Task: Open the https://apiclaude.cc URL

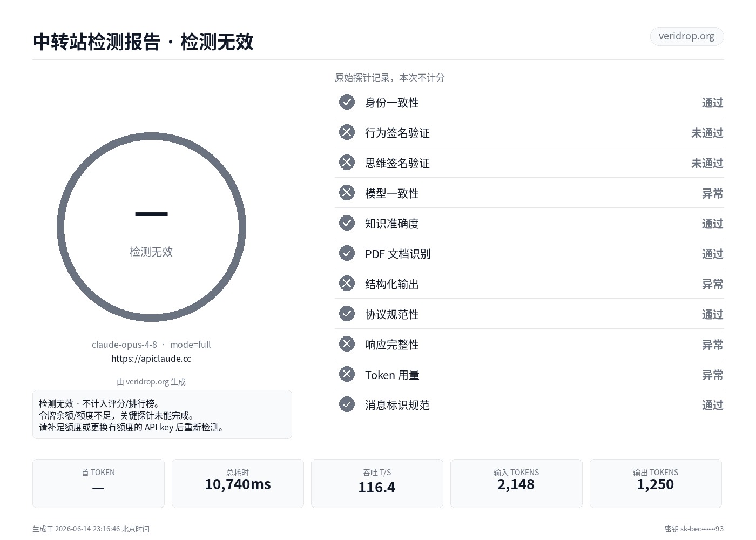Action: 151,359
